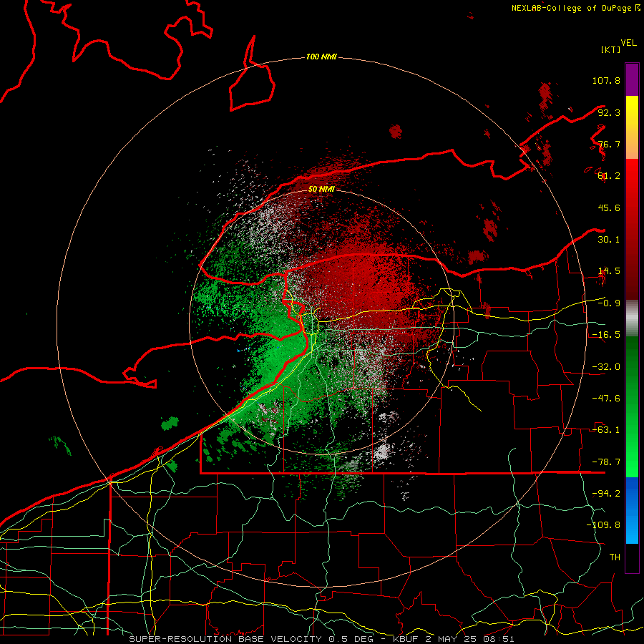Viewport: 644px width, 644px height.
Task: Click the 14.5 velocity scale value
Action: (609, 271)
